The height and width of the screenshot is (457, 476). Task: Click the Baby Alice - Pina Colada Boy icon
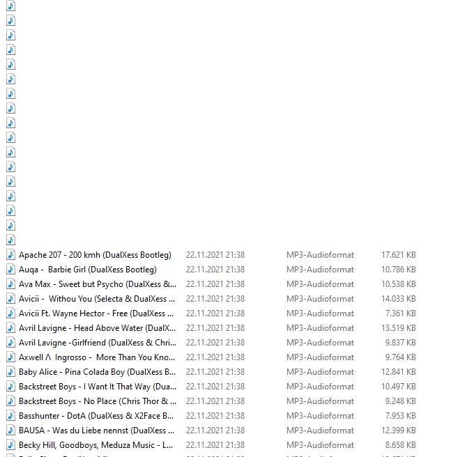click(10, 371)
